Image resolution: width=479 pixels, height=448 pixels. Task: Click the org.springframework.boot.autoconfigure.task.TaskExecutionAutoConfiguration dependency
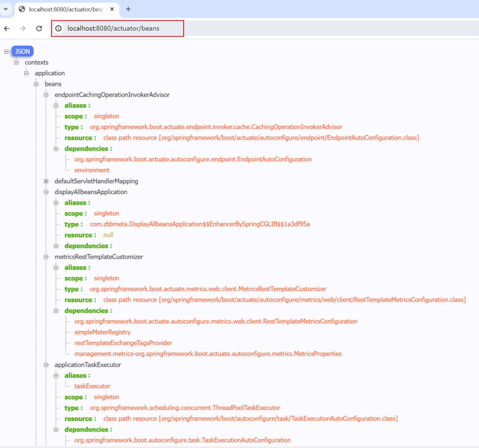click(183, 440)
